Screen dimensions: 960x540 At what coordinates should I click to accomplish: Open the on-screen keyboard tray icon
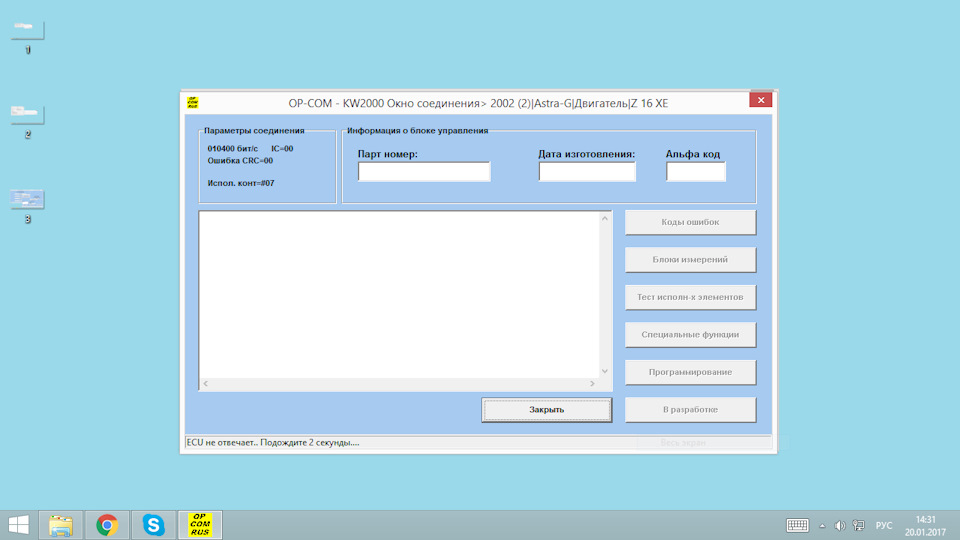[x=797, y=525]
